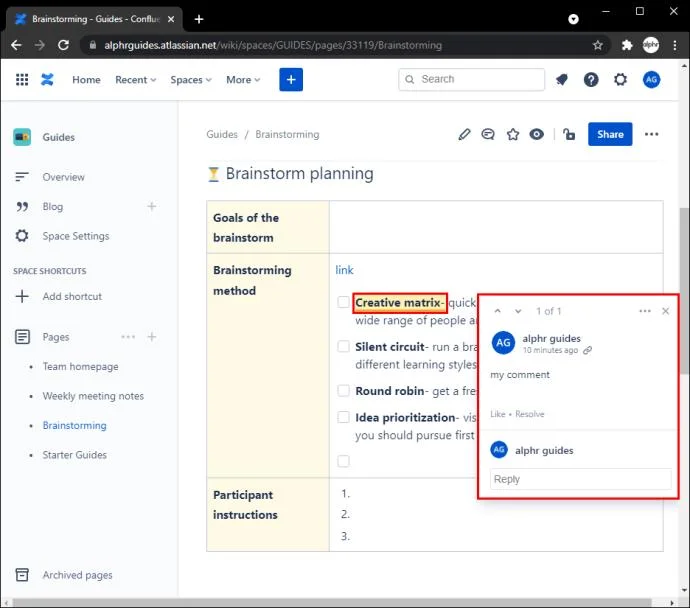The height and width of the screenshot is (608, 690).
Task: Click the Add shortcut plus icon
Action: click(22, 297)
